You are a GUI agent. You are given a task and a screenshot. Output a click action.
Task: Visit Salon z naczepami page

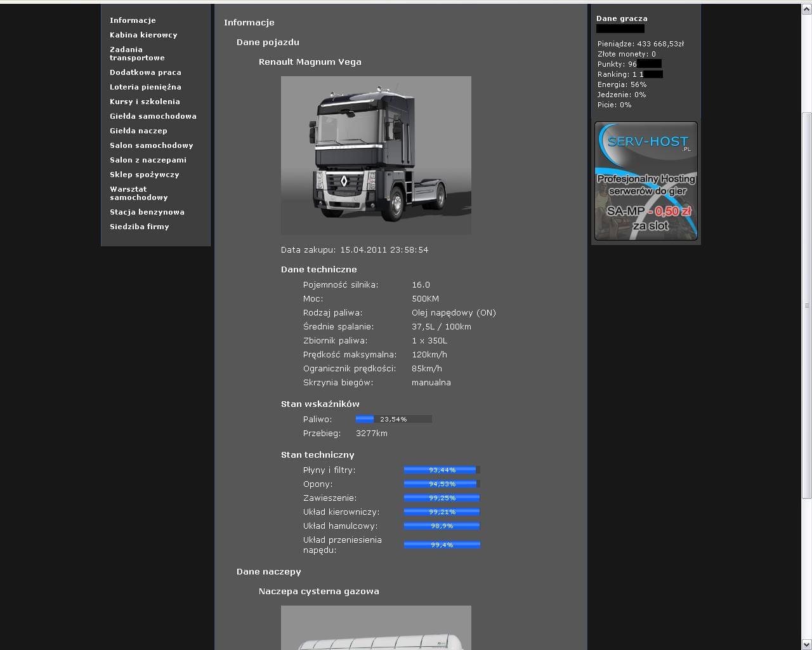(x=148, y=160)
